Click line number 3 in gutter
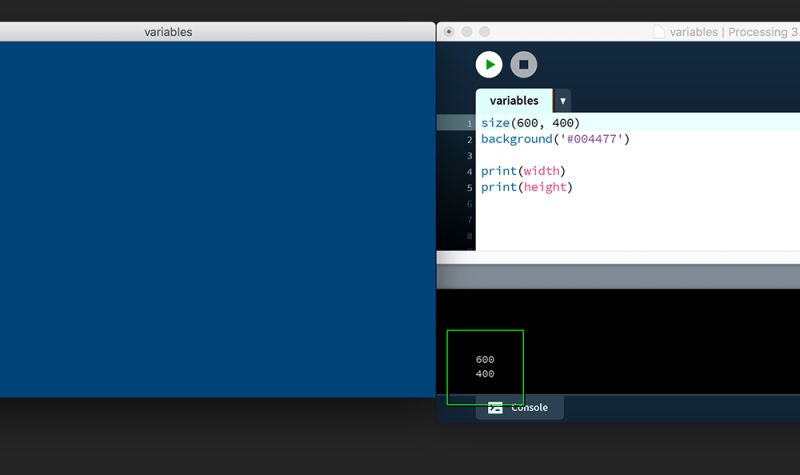Screen dimensions: 800x475 [x=469, y=156]
